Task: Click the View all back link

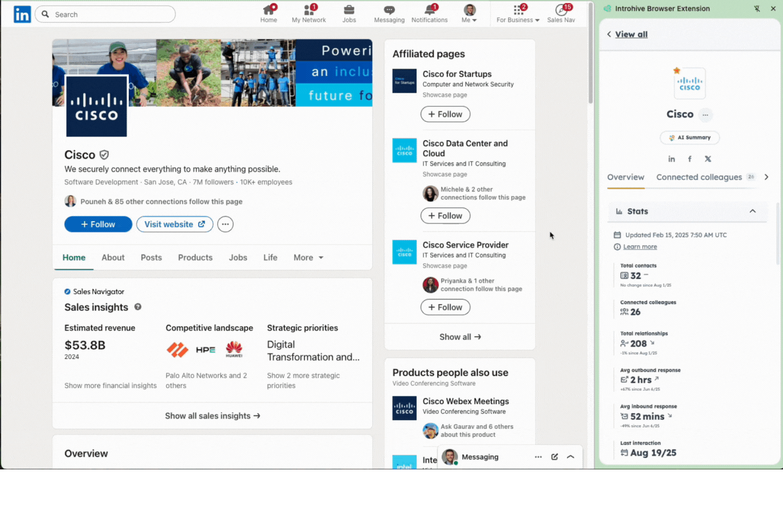Action: 631,34
